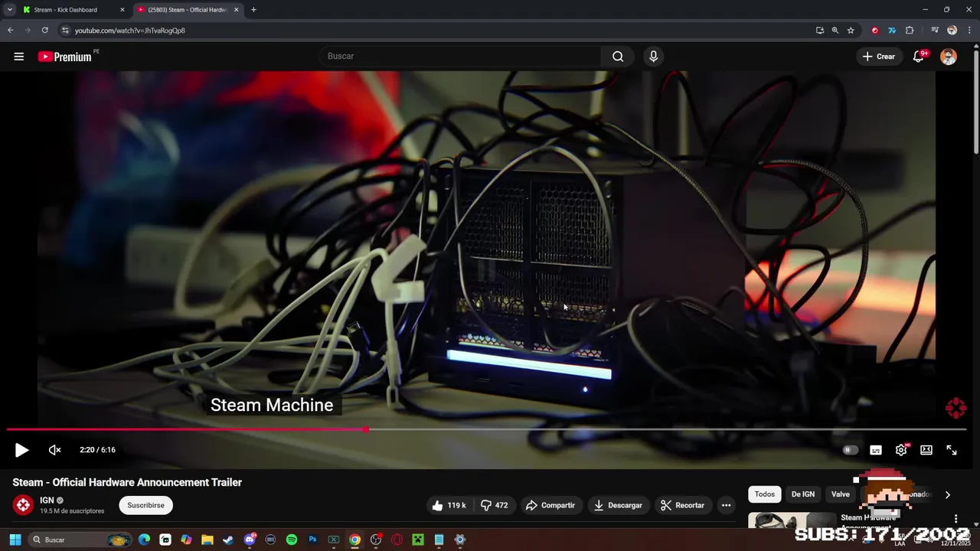Open Chrome extensions puzzle menu

(x=910, y=31)
